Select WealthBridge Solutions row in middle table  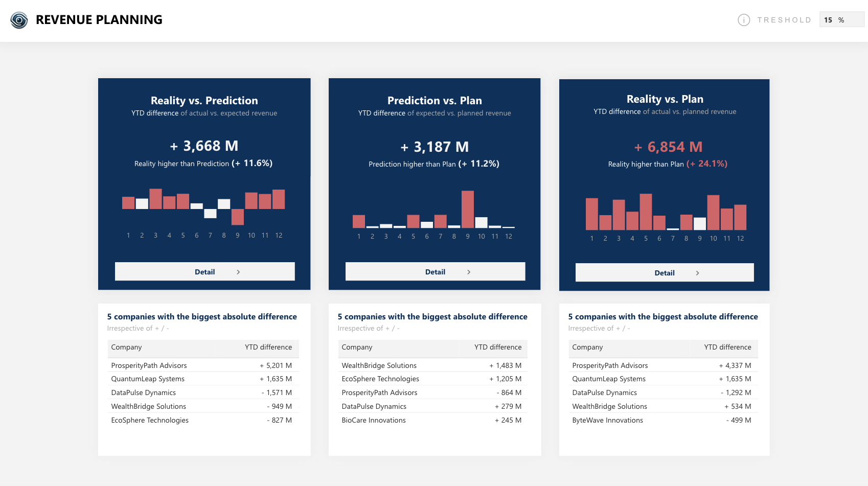coord(379,365)
